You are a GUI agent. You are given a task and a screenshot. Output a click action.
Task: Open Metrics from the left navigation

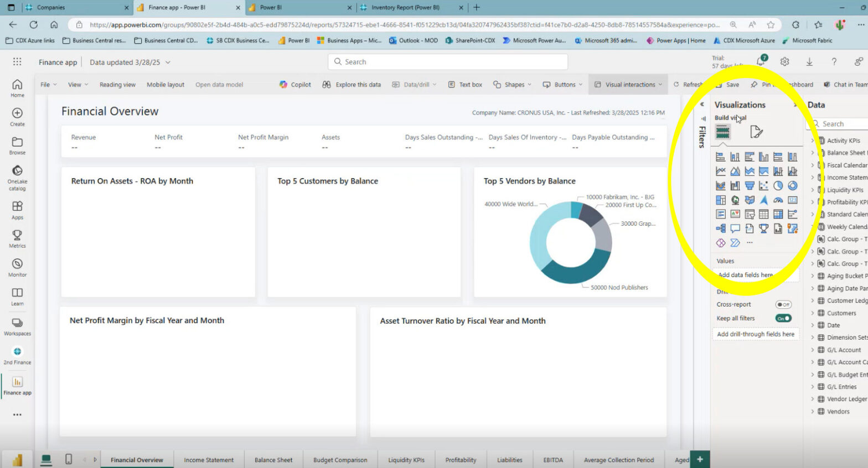point(17,239)
